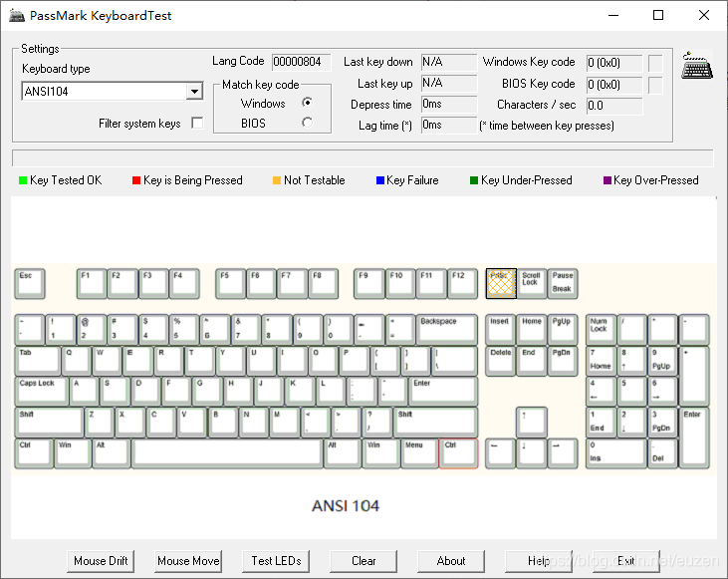Click the ANSI 104 caption text
This screenshot has width=728, height=579.
click(346, 505)
